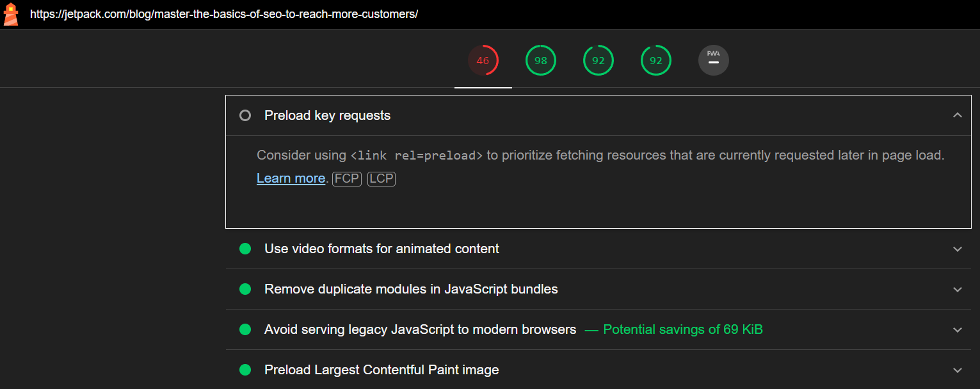Select the Accessibility score gauge showing 98
The height and width of the screenshot is (389, 980).
point(541,61)
